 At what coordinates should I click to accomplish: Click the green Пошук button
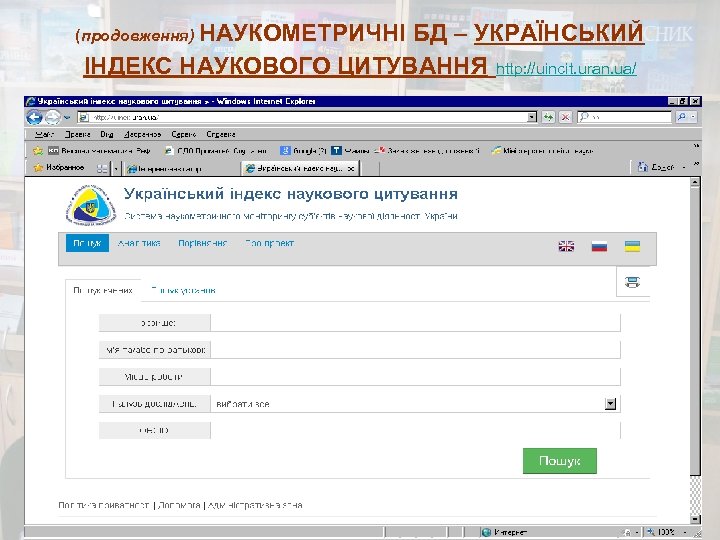coord(560,461)
